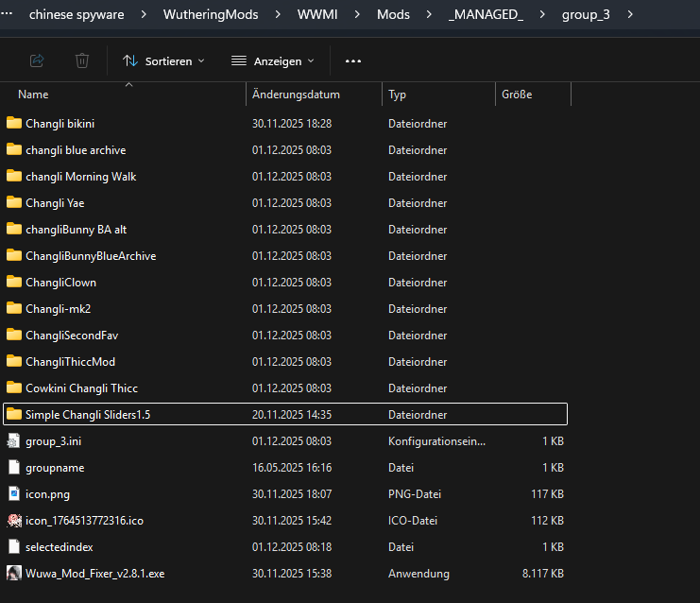Select the 'Changli bikini' folder icon

click(x=14, y=123)
